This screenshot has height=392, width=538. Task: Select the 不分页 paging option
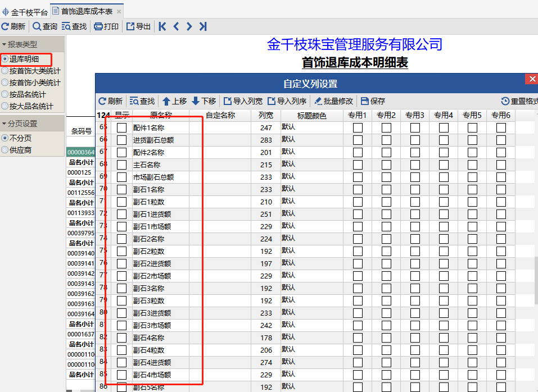click(x=5, y=138)
